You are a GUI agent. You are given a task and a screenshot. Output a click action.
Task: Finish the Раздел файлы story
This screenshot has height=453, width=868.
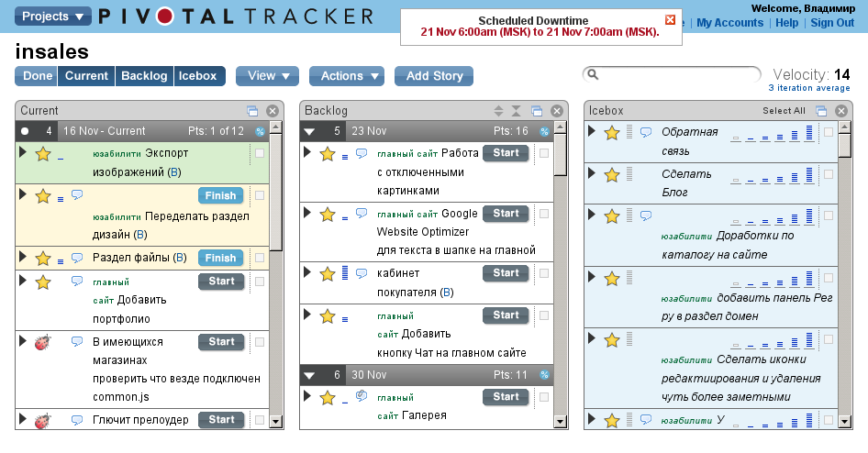(x=221, y=258)
